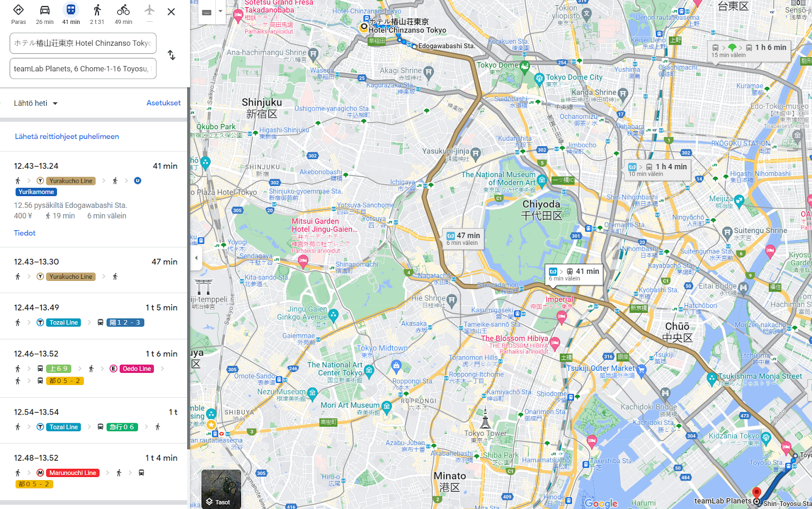Click Tsukishima Monja Street icon
The width and height of the screenshot is (812, 509).
[x=712, y=378]
